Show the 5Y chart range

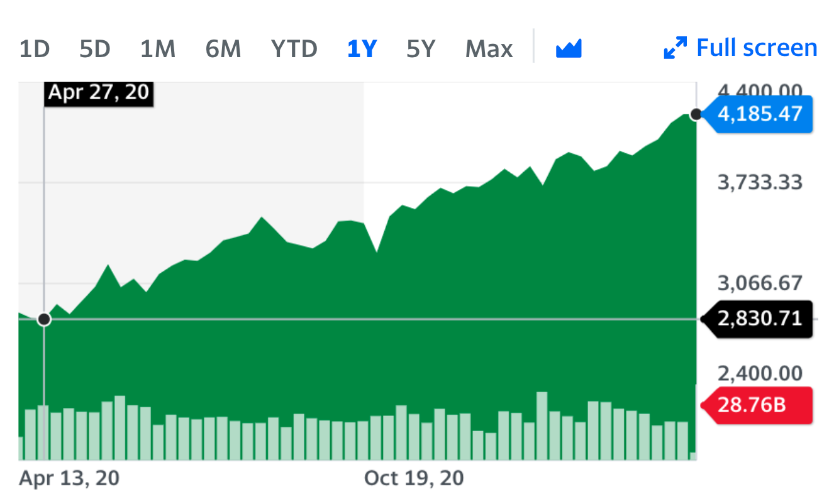click(x=421, y=48)
